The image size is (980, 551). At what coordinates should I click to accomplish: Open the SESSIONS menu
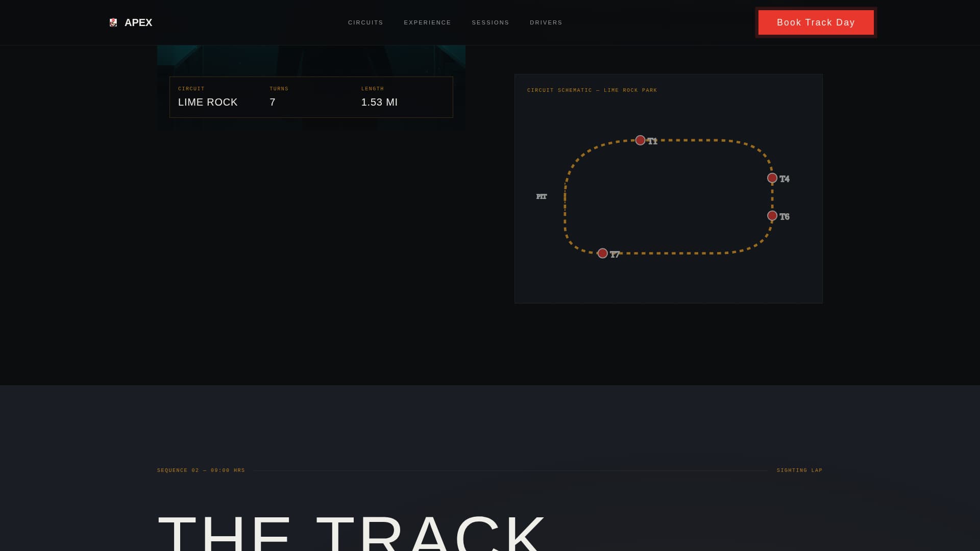[491, 22]
